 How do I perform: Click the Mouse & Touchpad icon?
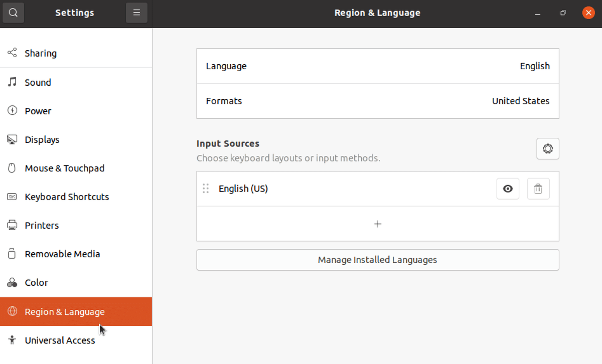[x=12, y=168]
